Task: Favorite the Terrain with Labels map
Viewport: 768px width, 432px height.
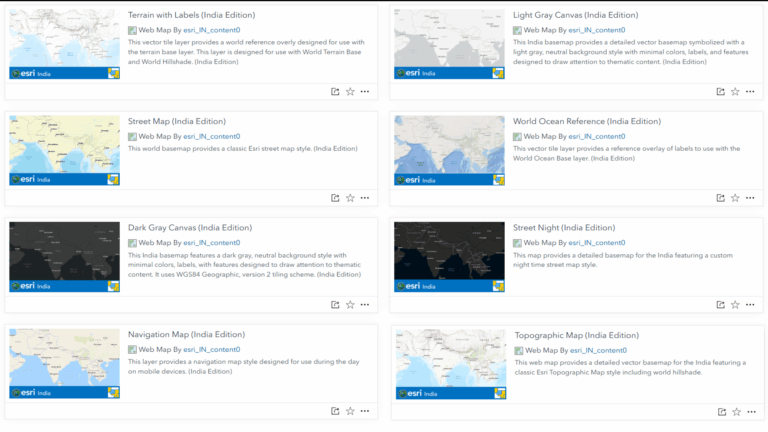Action: coord(350,92)
